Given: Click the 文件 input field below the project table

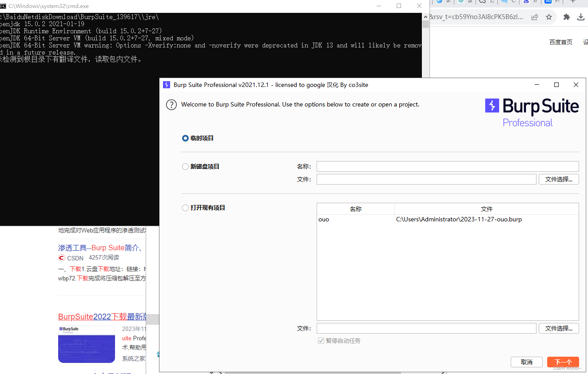Looking at the screenshot, I should (426, 328).
